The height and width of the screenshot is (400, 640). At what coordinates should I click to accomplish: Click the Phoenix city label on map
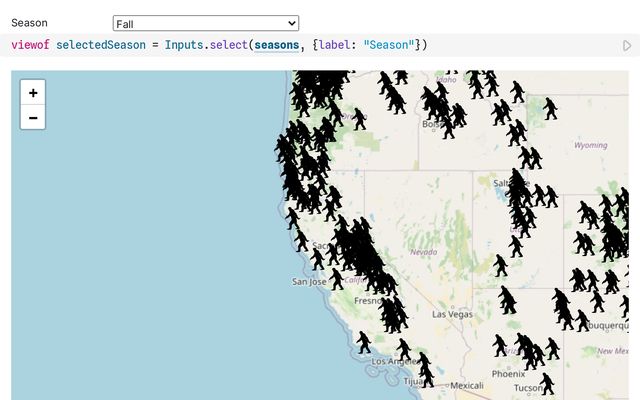click(508, 374)
